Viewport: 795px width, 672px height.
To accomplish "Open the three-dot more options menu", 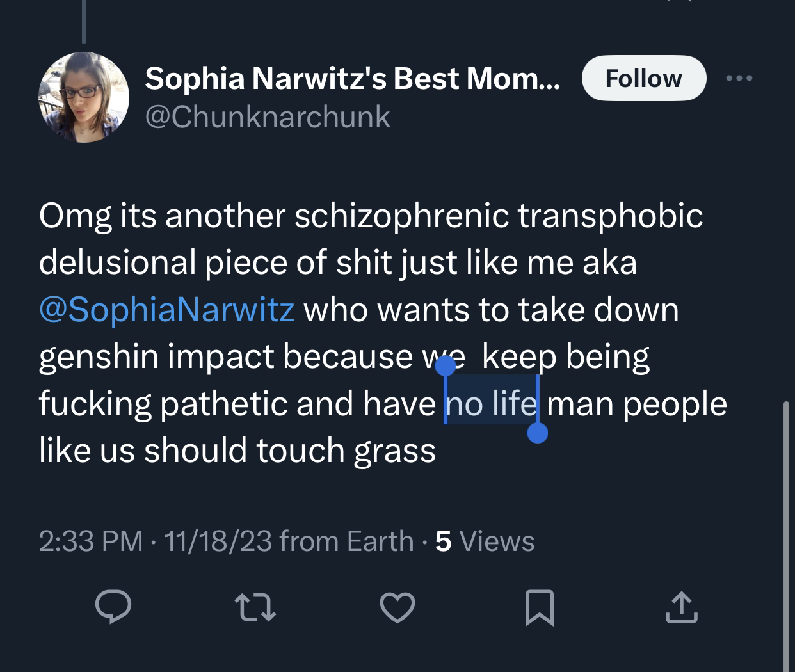I will click(739, 78).
